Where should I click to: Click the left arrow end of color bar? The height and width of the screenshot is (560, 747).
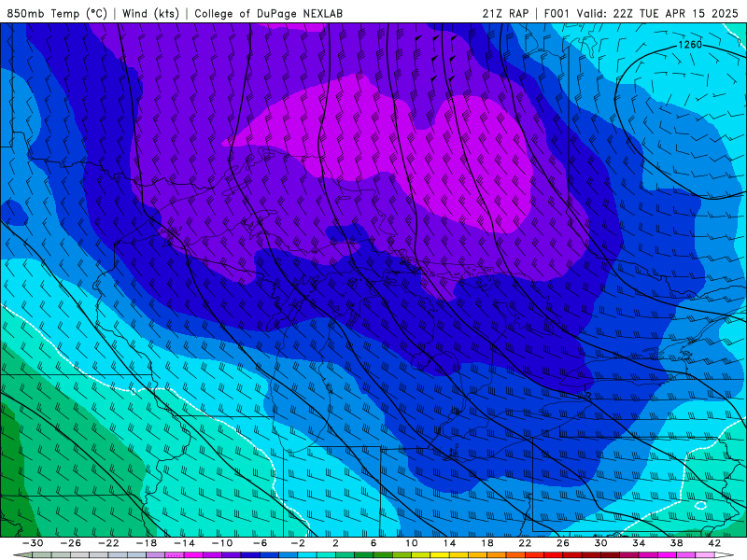coord(22,555)
